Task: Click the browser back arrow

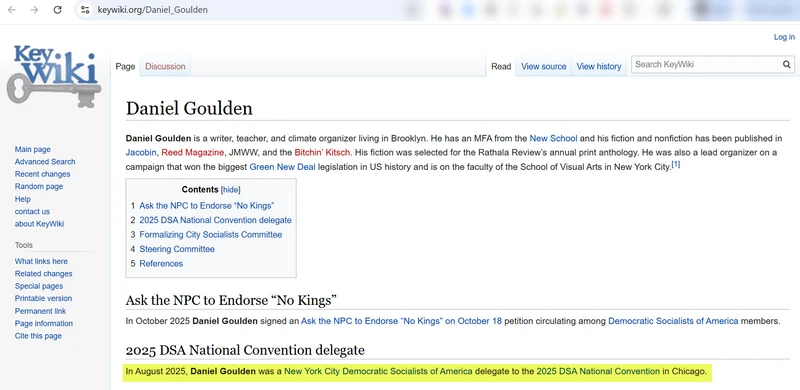Action: pyautogui.click(x=12, y=10)
